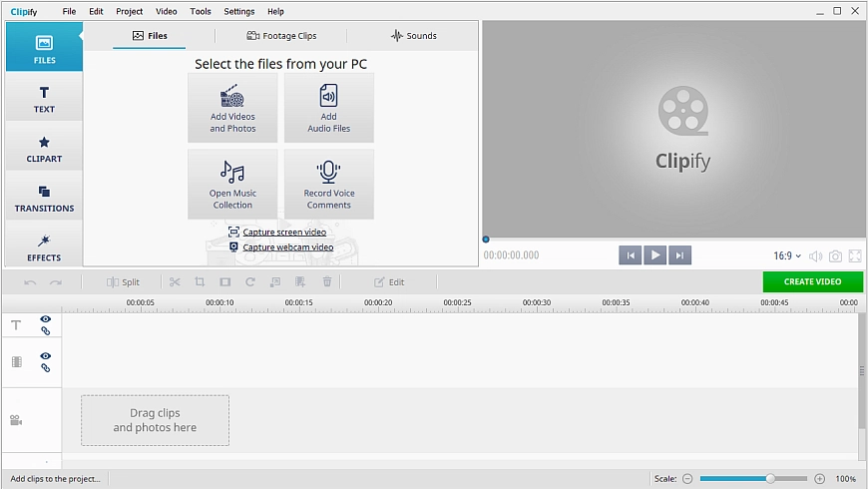
Task: Click the Redo arrow icon
Action: (x=55, y=282)
